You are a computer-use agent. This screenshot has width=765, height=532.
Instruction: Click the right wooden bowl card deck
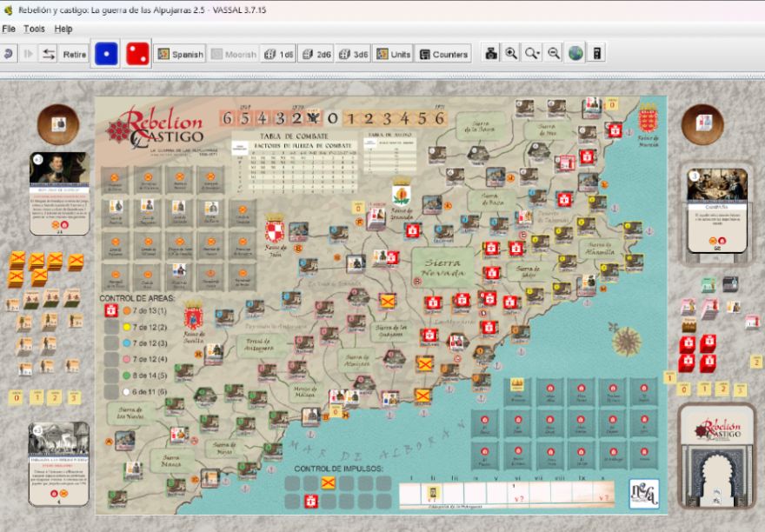(702, 124)
